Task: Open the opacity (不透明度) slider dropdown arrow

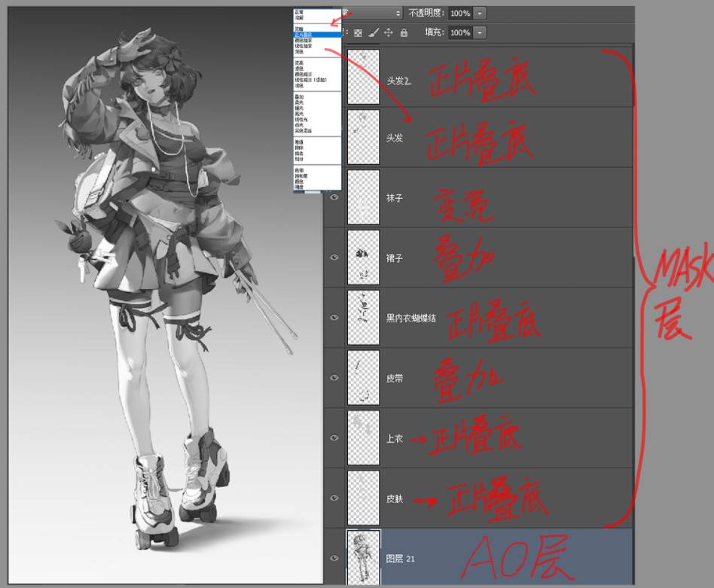Action: (480, 14)
